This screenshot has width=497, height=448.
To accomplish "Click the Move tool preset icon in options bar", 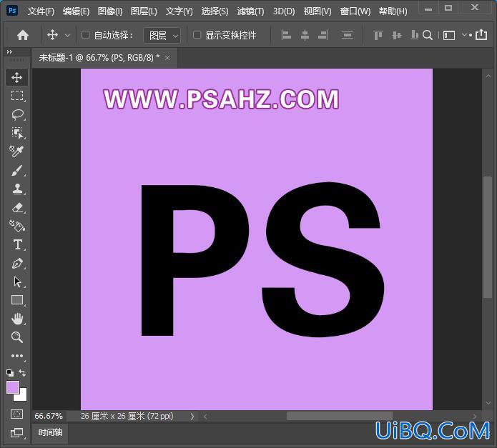I will tap(53, 35).
